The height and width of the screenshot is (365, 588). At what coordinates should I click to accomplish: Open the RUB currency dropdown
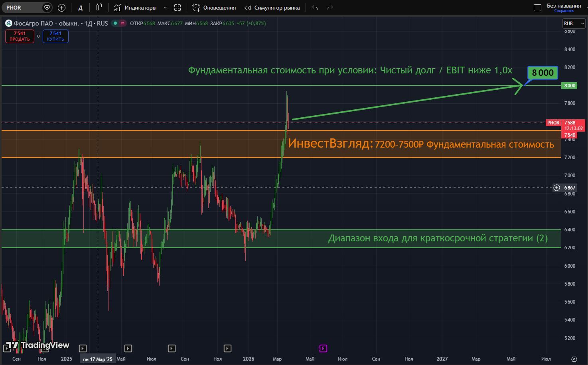pos(574,24)
